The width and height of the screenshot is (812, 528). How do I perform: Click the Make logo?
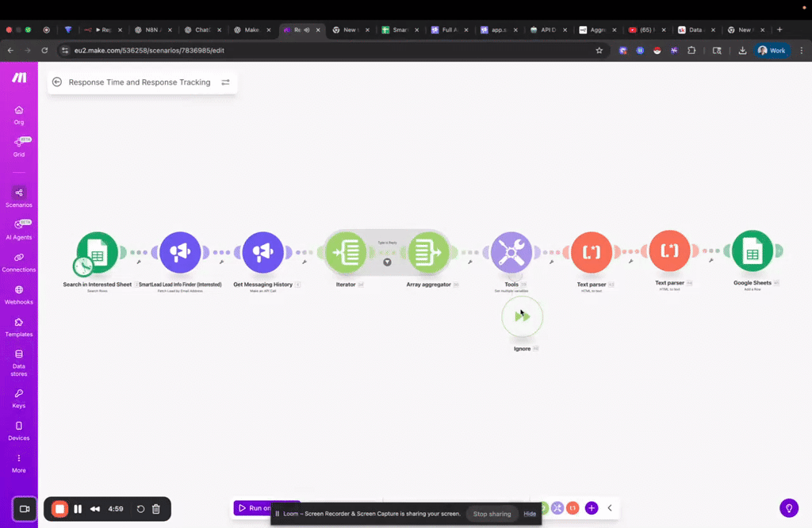(19, 78)
